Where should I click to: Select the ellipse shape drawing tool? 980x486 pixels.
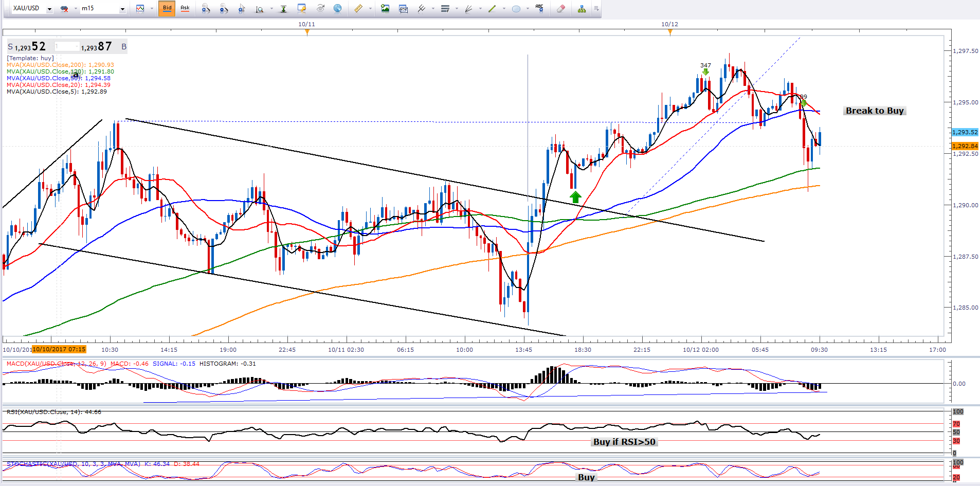click(x=516, y=8)
